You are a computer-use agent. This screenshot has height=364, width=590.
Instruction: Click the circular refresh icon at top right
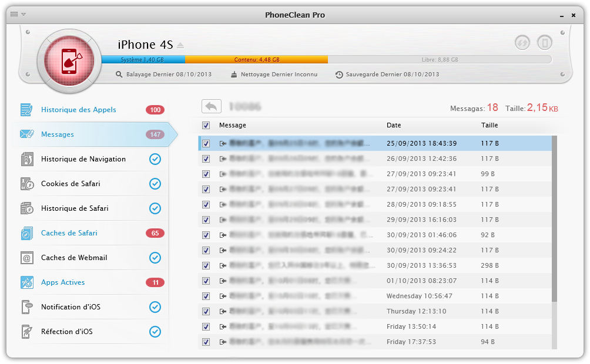(x=522, y=42)
